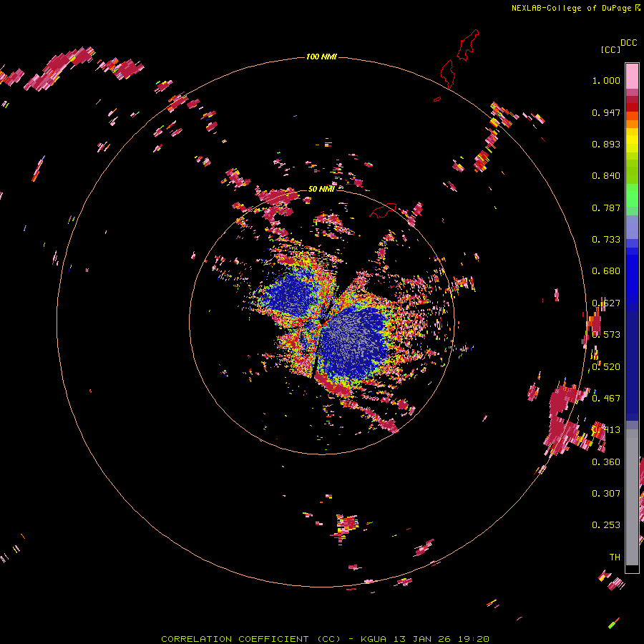
Task: Click the bright green segment of color bar
Action: (632, 195)
